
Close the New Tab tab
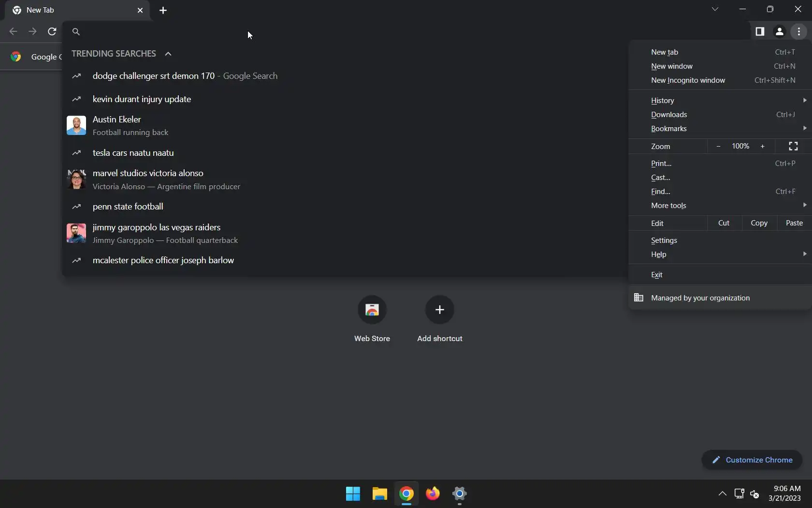point(140,10)
